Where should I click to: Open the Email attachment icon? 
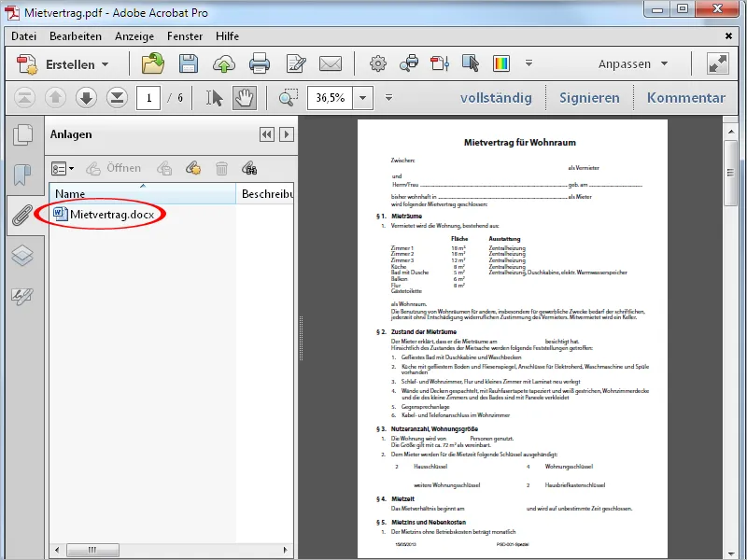pyautogui.click(x=329, y=63)
